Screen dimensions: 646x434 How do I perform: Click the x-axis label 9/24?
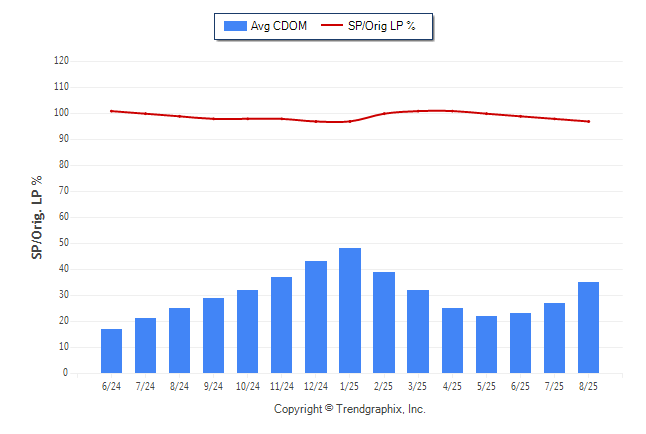(213, 386)
